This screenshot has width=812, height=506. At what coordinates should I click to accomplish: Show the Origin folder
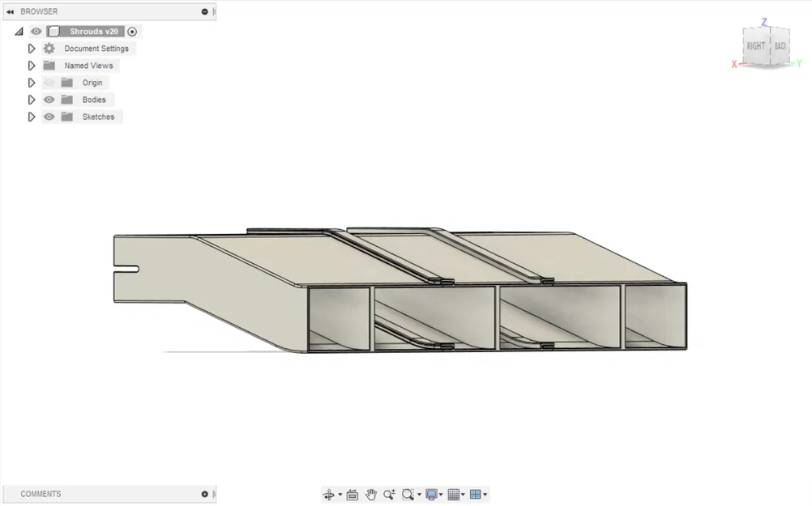[49, 82]
